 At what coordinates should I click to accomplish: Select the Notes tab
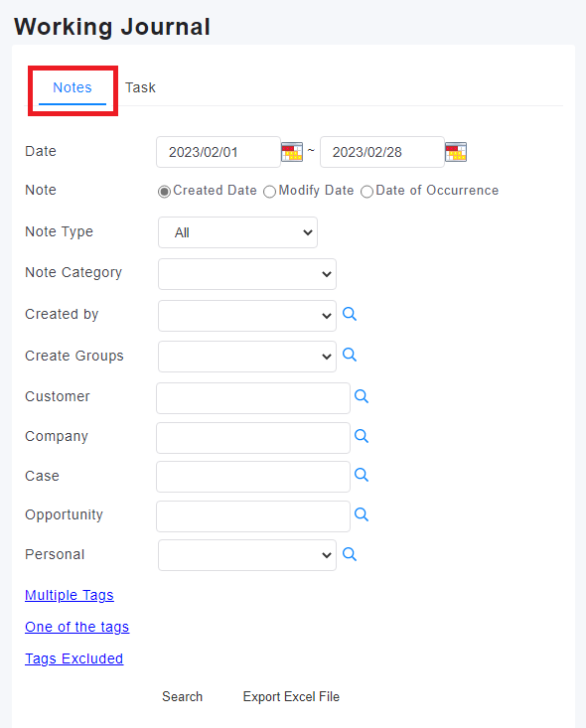click(x=73, y=87)
